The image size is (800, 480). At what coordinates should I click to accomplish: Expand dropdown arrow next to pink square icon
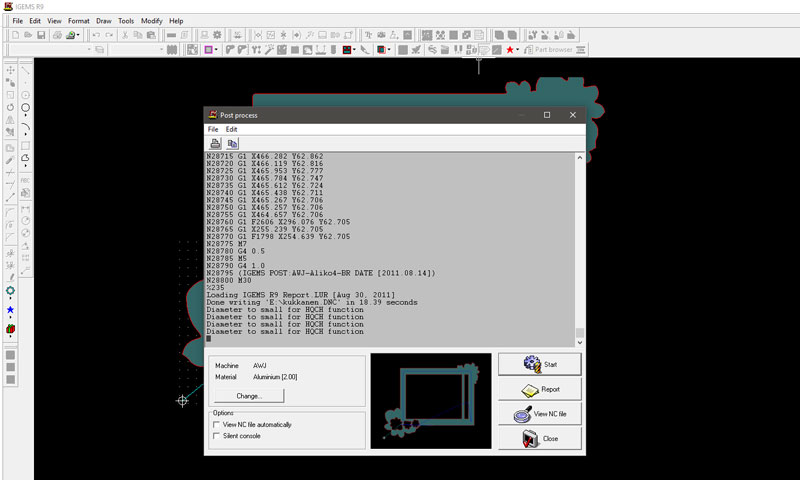coord(216,49)
